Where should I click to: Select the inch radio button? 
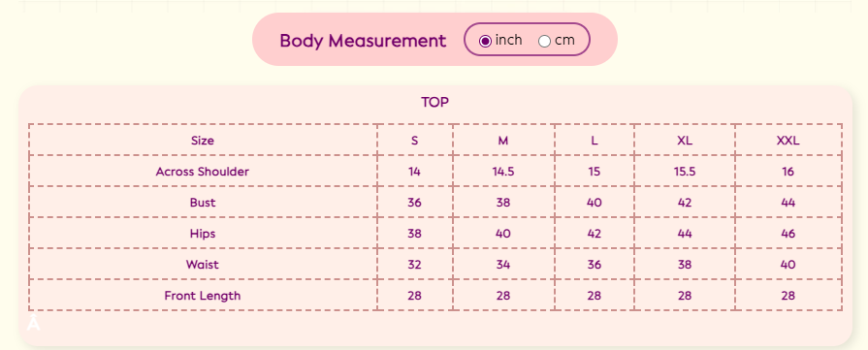coord(486,41)
